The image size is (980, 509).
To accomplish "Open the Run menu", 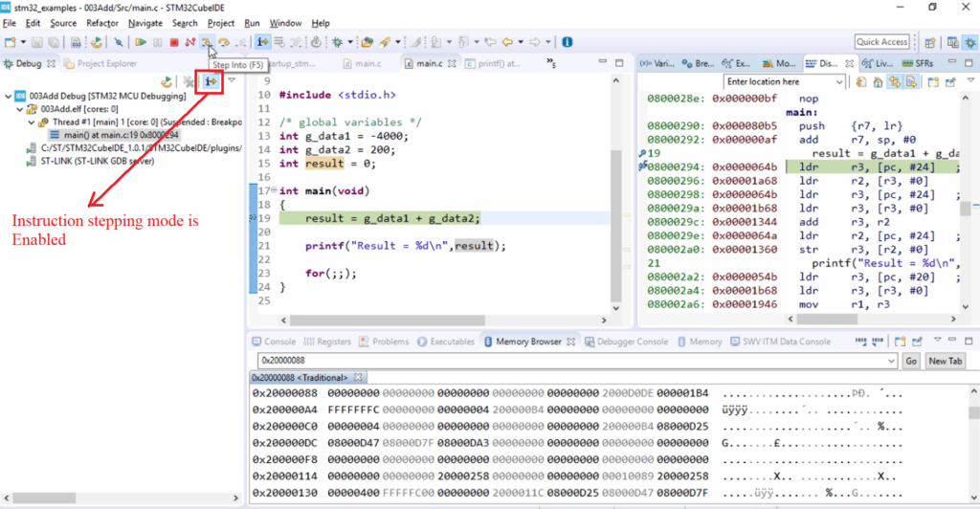I will 252,23.
